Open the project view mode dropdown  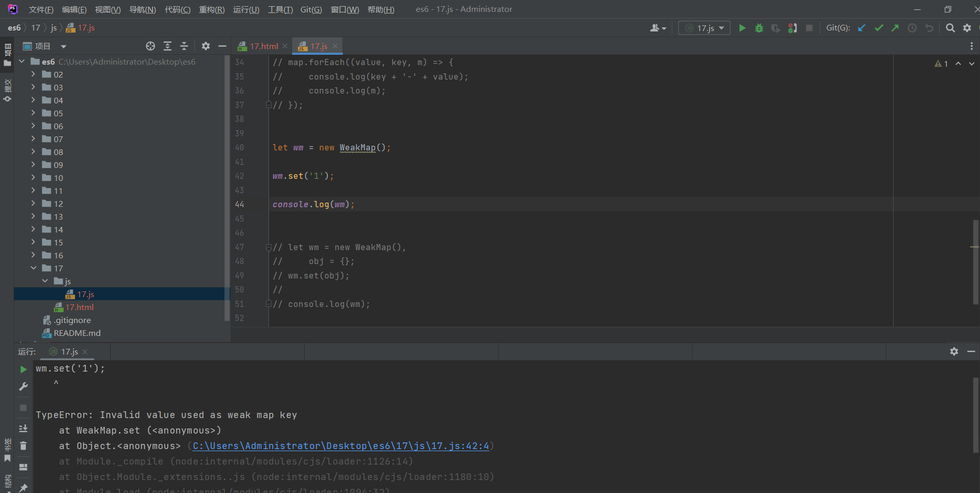point(64,47)
